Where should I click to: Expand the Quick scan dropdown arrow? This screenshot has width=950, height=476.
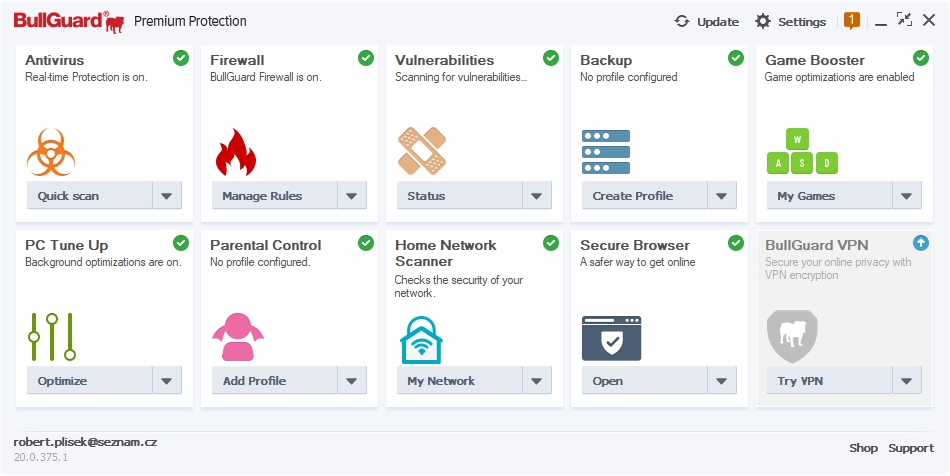point(167,196)
